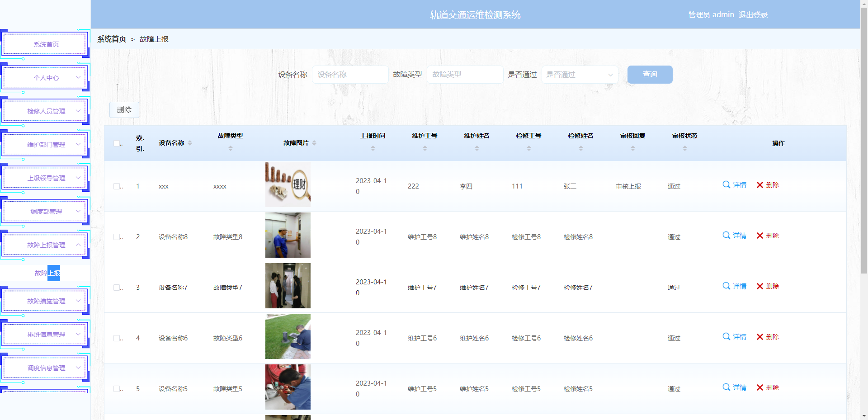This screenshot has height=420, width=868.
Task: Open details magnifier icon for row xxx
Action: [x=726, y=184]
